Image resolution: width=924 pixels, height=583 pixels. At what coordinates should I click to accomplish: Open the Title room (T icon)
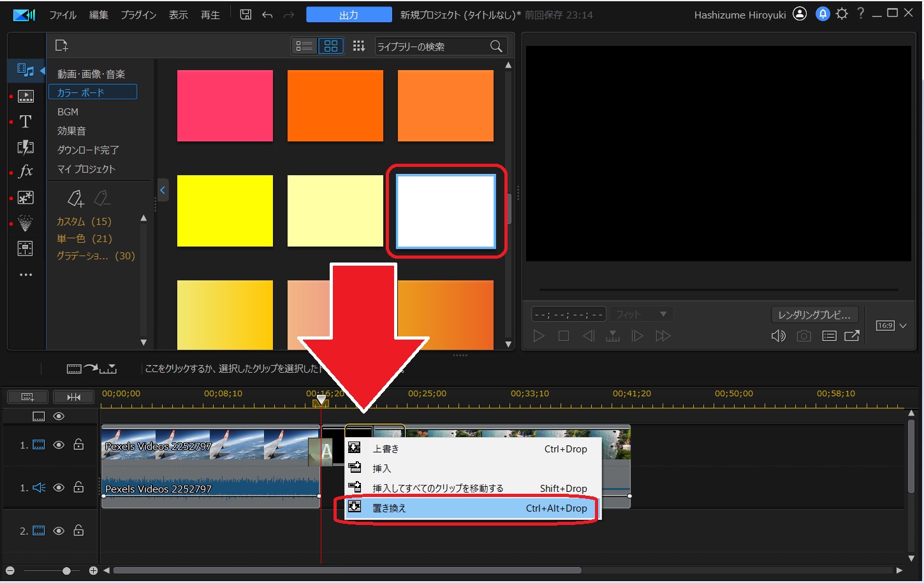pyautogui.click(x=26, y=122)
